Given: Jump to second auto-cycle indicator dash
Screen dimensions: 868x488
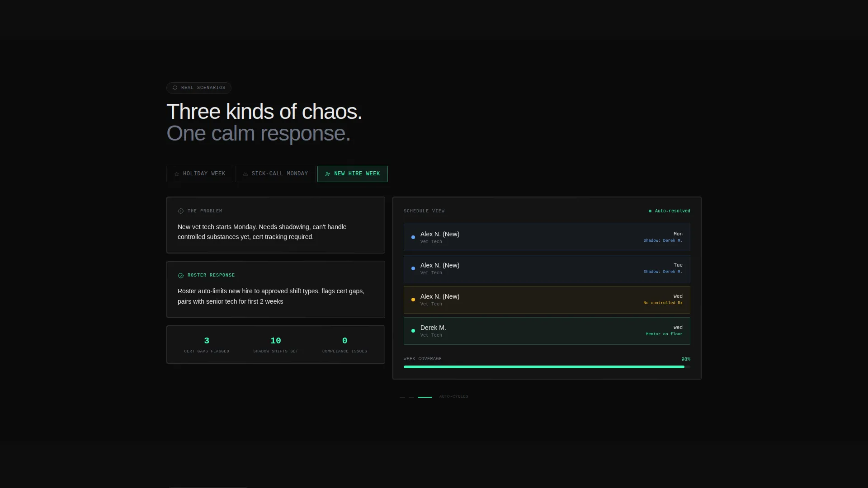Looking at the screenshot, I should tap(411, 397).
